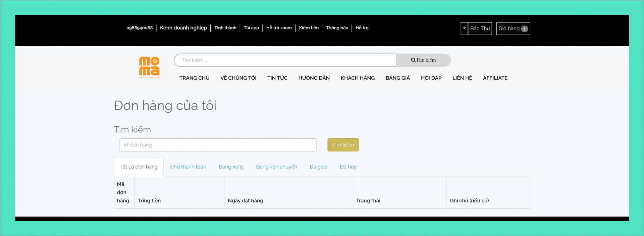Focus the top site search field
Screen dimensions: 644x236
(x=285, y=60)
